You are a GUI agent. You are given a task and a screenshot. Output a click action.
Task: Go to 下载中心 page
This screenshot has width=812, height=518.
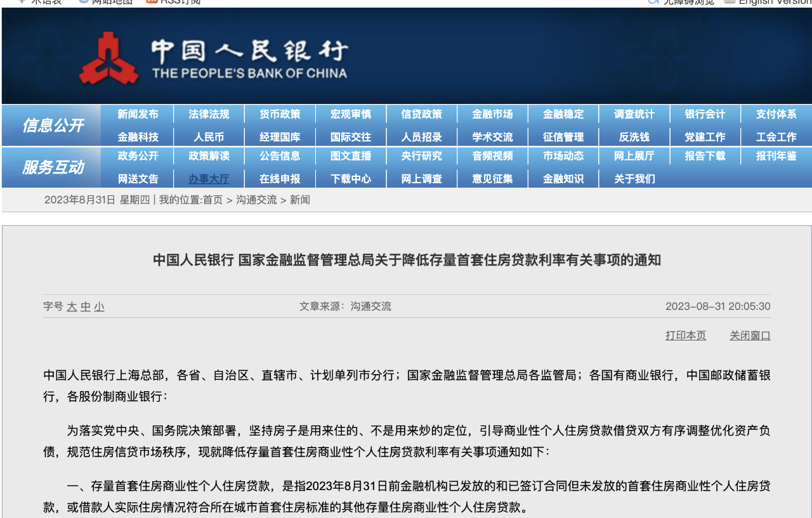pyautogui.click(x=351, y=179)
